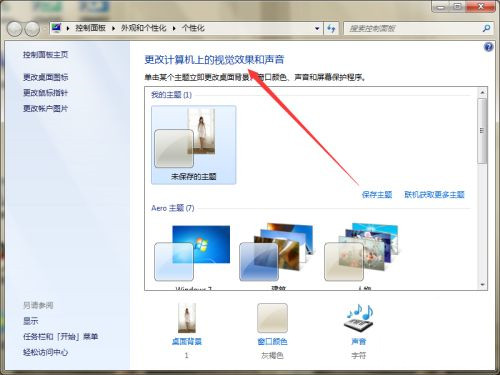Viewport: 500px width, 375px height.
Task: Open 更改鼠标指针 link
Action: point(45,93)
